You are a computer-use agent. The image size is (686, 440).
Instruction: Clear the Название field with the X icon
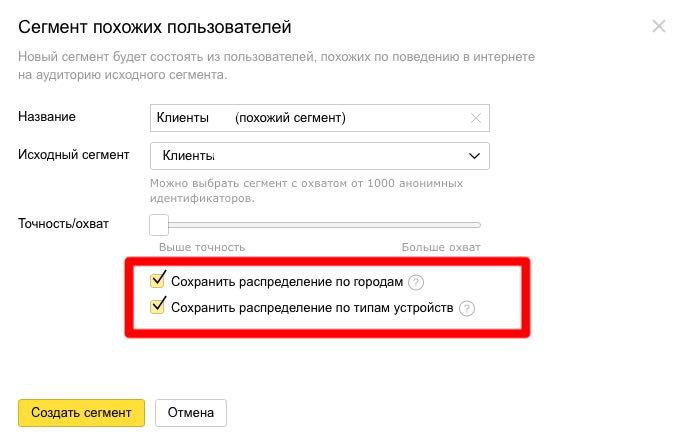pos(476,118)
